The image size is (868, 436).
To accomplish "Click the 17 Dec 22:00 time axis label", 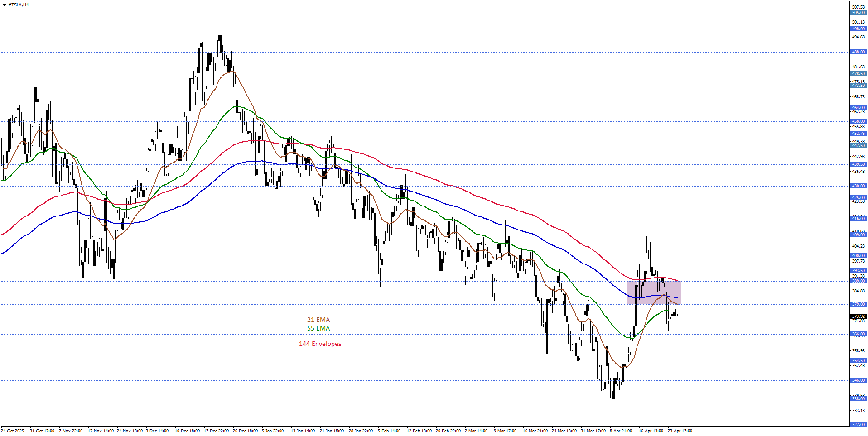I will pyautogui.click(x=216, y=431).
